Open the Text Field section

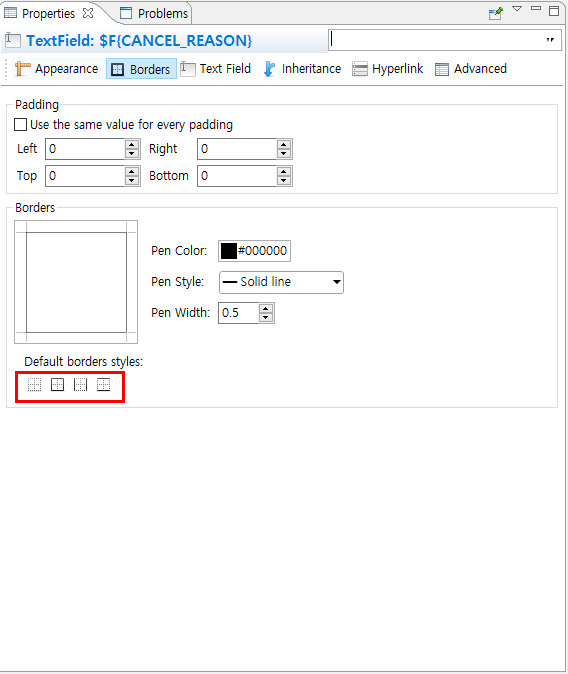point(215,69)
